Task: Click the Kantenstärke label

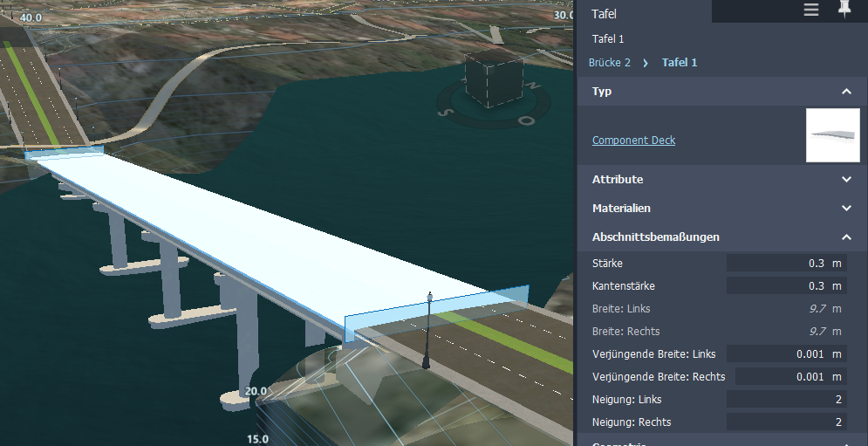Action: point(624,286)
